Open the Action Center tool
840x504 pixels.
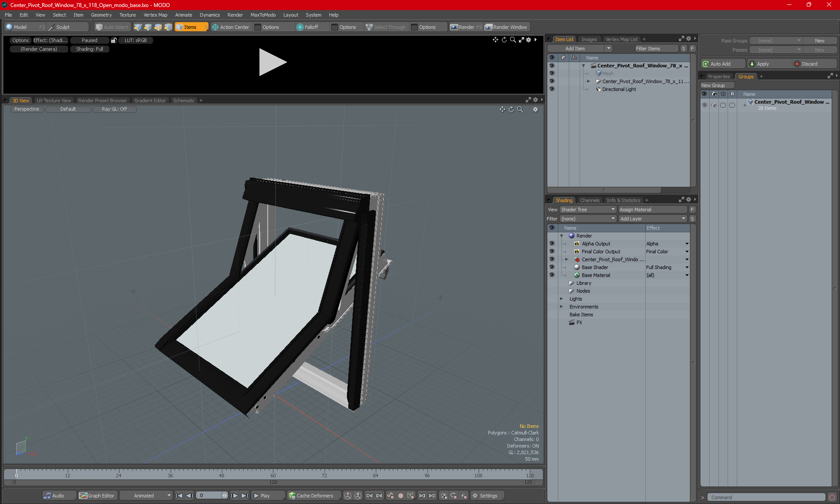pyautogui.click(x=231, y=27)
